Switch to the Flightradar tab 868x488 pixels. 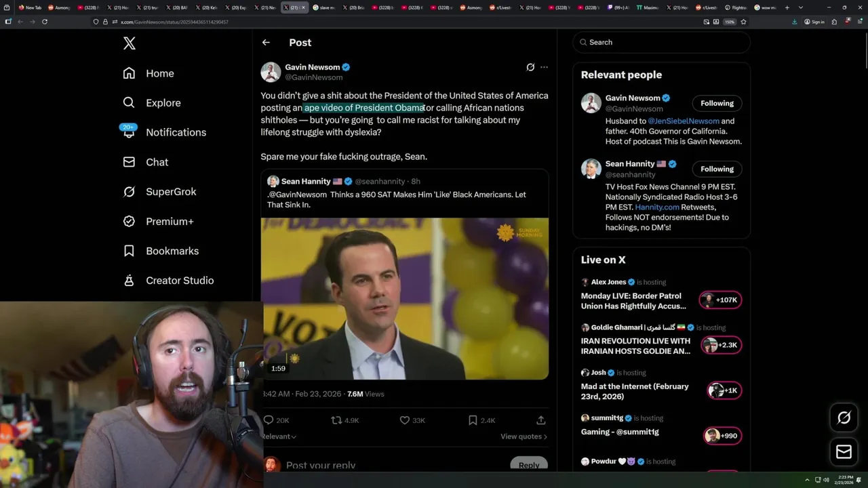(735, 7)
